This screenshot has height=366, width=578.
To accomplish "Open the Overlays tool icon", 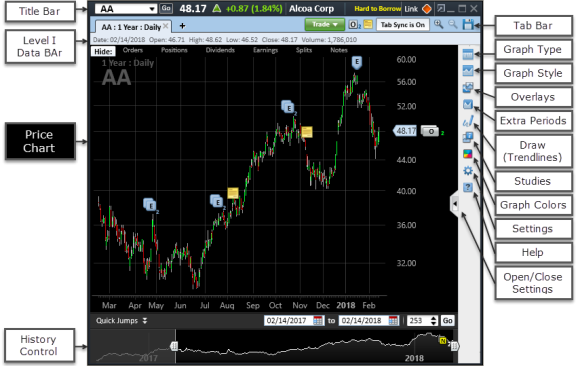I will coord(467,88).
